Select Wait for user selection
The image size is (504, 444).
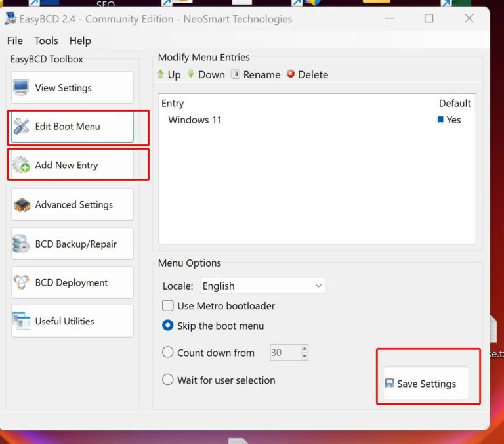pos(168,380)
